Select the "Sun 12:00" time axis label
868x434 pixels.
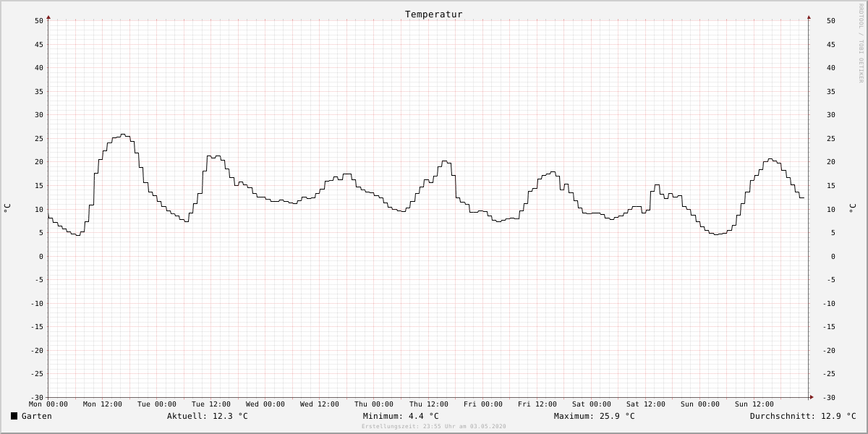[754, 404]
